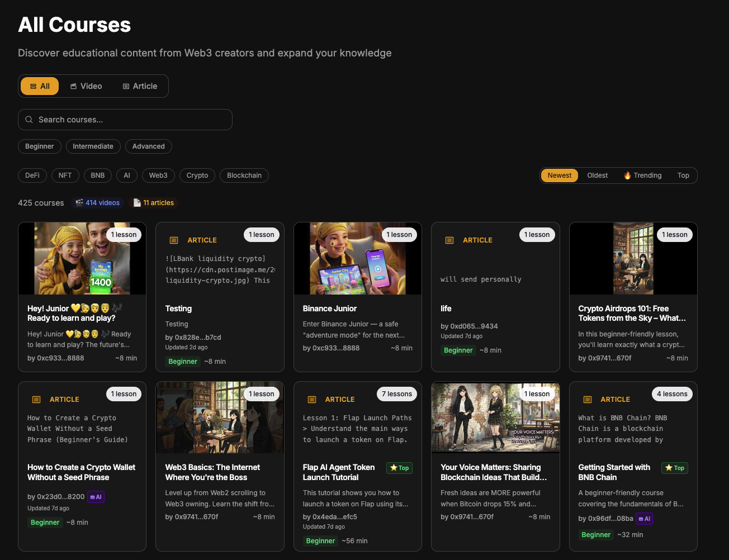Image resolution: width=729 pixels, height=560 pixels.
Task: Click the 425 courses count text
Action: [41, 203]
